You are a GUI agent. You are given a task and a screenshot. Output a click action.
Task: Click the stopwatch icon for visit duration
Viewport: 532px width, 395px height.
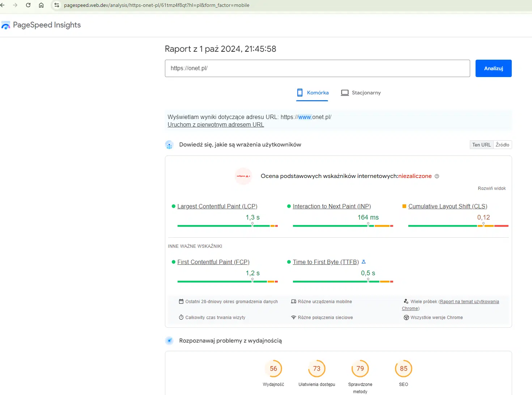pyautogui.click(x=181, y=317)
